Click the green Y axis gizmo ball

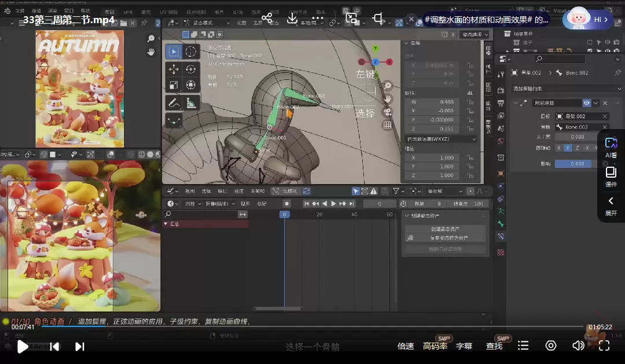tap(375, 48)
